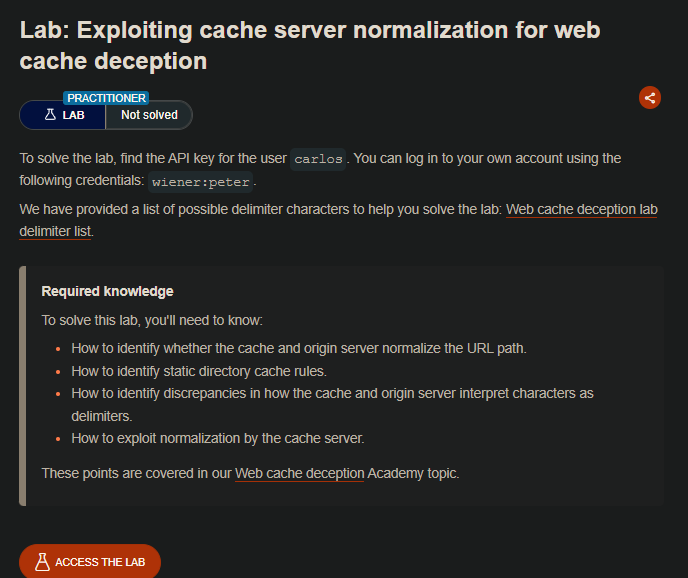Follow the Web cache deception Academy topic link
This screenshot has width=688, height=578.
click(300, 473)
